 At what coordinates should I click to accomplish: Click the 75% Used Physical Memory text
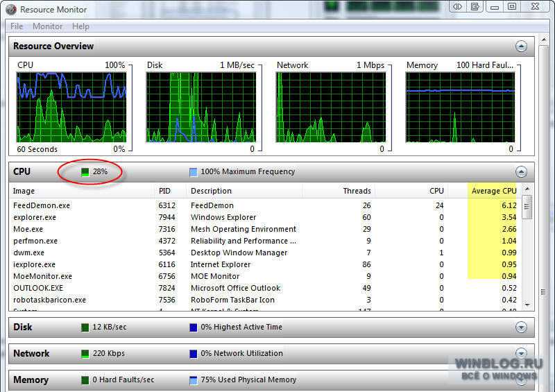[x=248, y=380]
